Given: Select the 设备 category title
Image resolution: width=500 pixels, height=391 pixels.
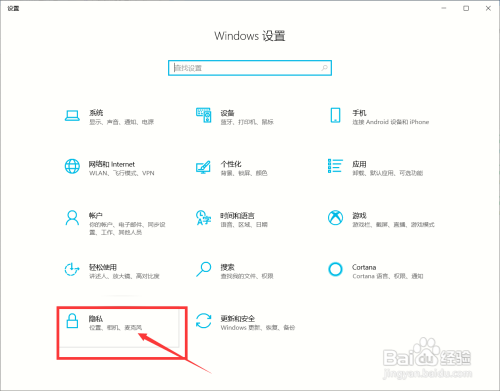Looking at the screenshot, I should click(227, 113).
